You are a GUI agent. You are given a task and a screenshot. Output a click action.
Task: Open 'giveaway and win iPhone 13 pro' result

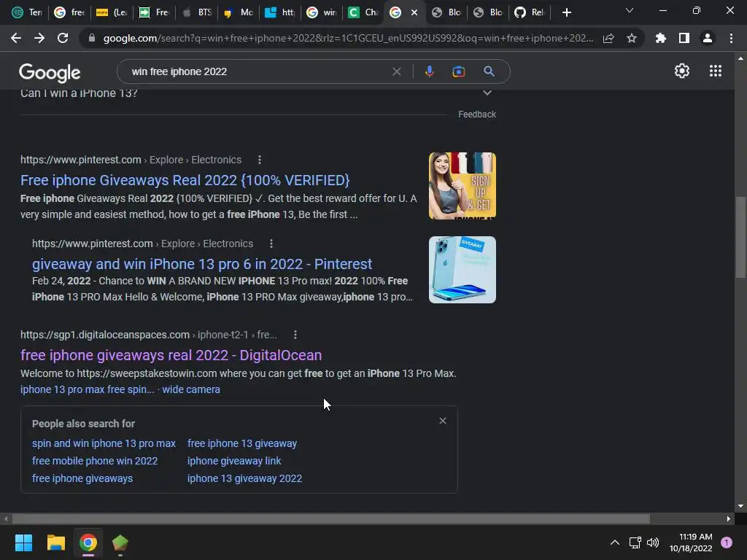202,264
